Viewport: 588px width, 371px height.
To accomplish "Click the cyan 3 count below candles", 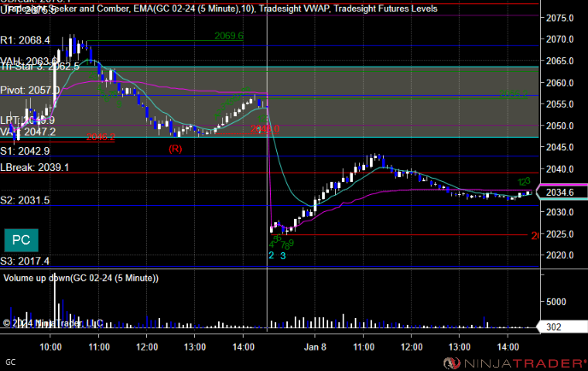I will pos(283,256).
